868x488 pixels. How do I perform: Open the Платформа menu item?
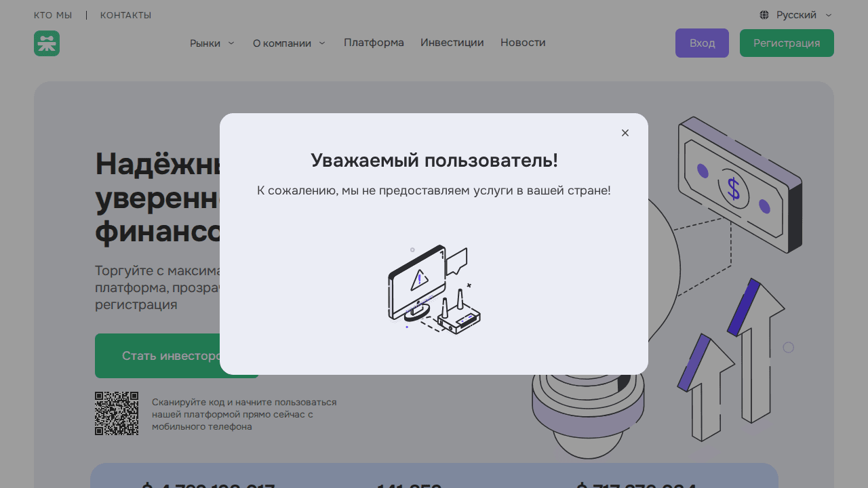374,43
